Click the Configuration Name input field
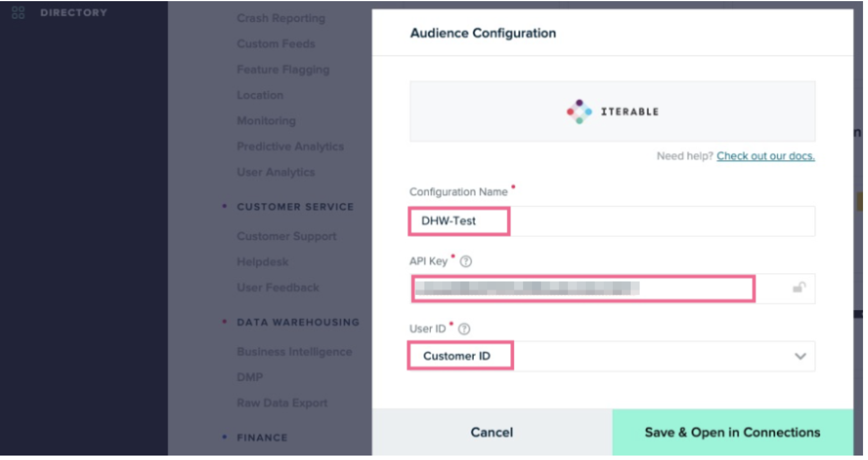This screenshot has width=868, height=460. point(612,221)
